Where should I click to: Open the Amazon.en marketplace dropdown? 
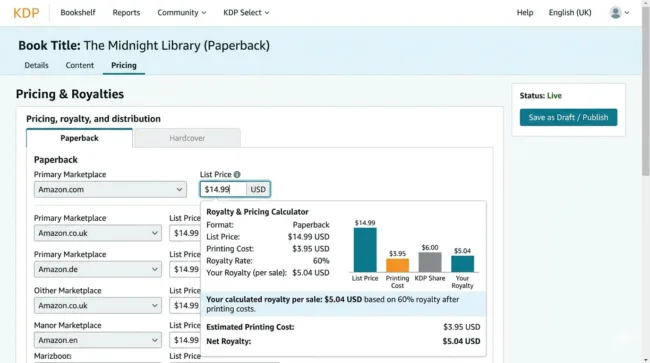click(x=98, y=340)
